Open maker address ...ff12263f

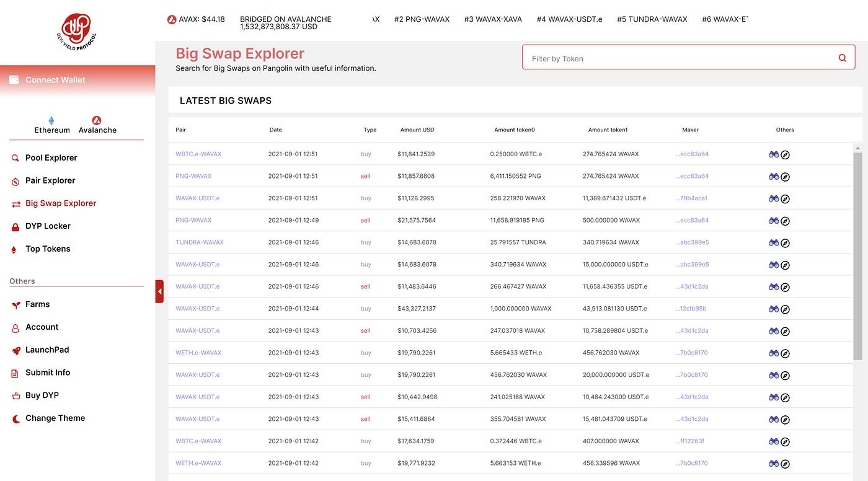[x=689, y=441]
